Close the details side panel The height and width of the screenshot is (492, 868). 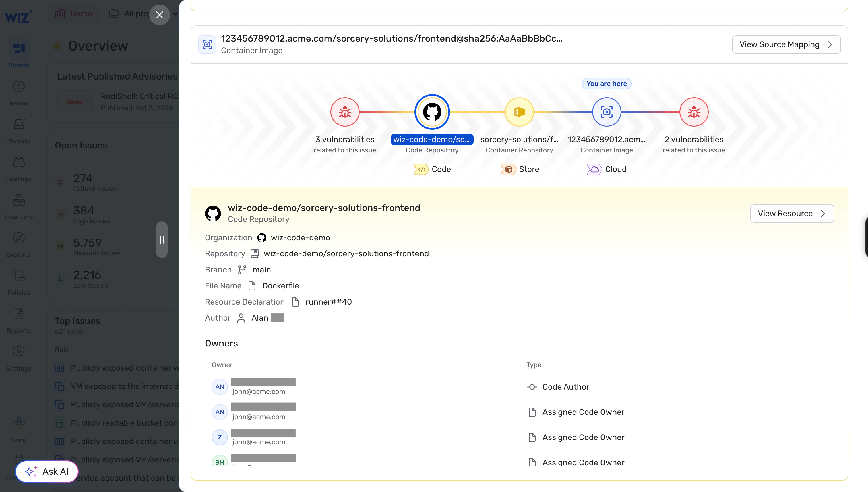(x=160, y=15)
